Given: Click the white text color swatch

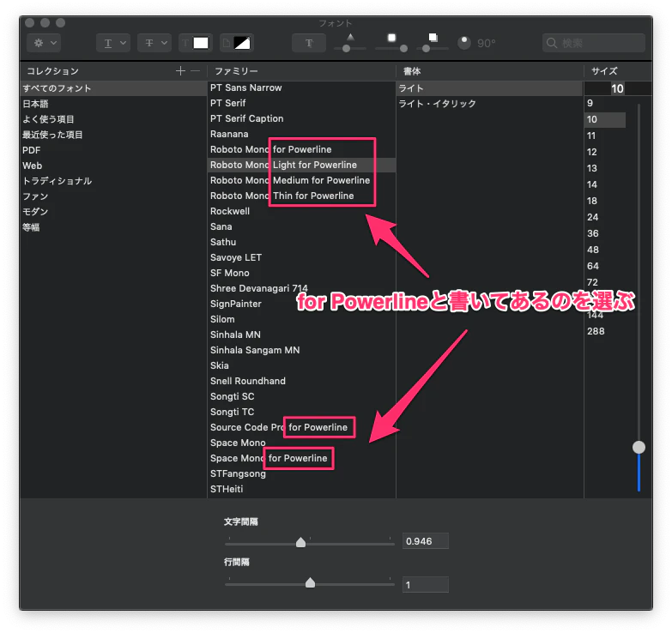Looking at the screenshot, I should [200, 43].
